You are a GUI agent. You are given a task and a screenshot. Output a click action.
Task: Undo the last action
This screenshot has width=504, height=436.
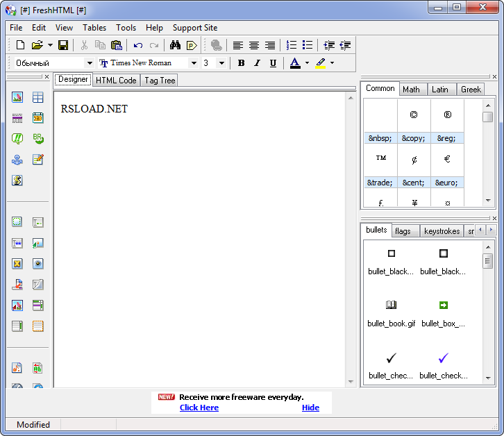138,45
